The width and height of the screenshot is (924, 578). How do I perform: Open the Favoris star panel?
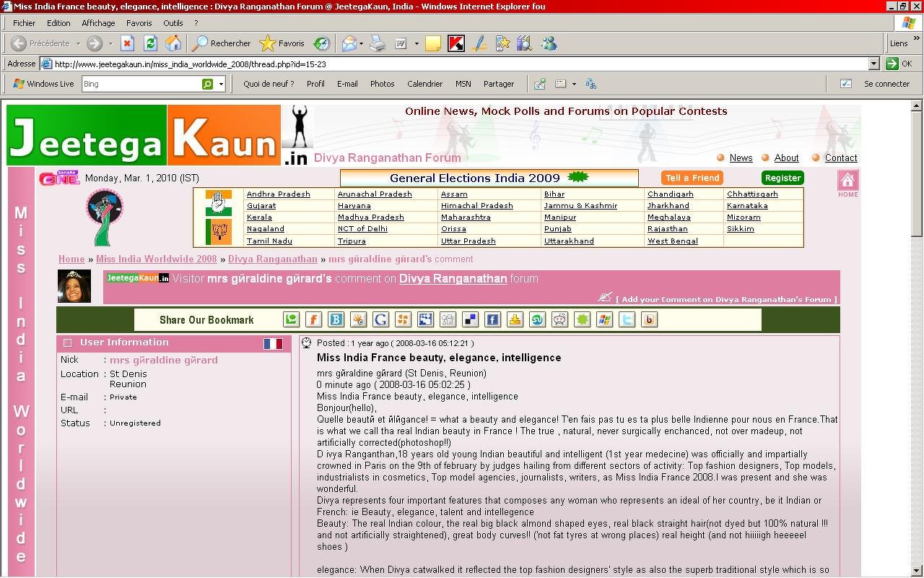click(282, 43)
